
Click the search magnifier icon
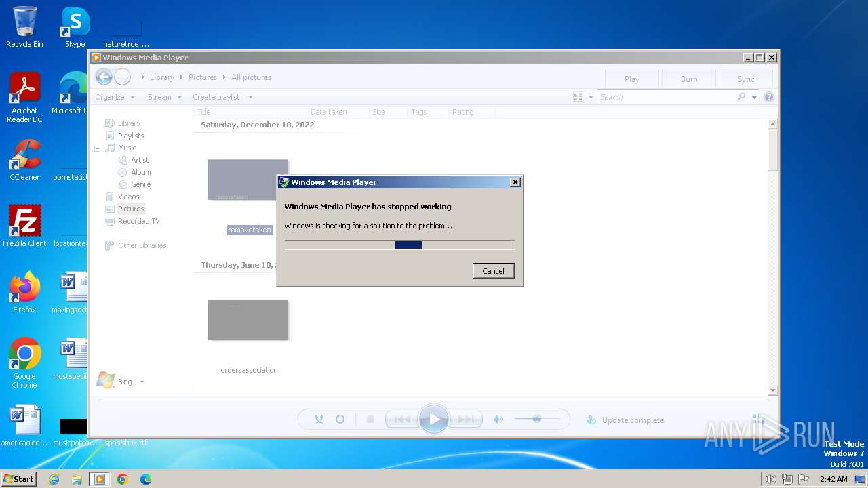pyautogui.click(x=742, y=97)
